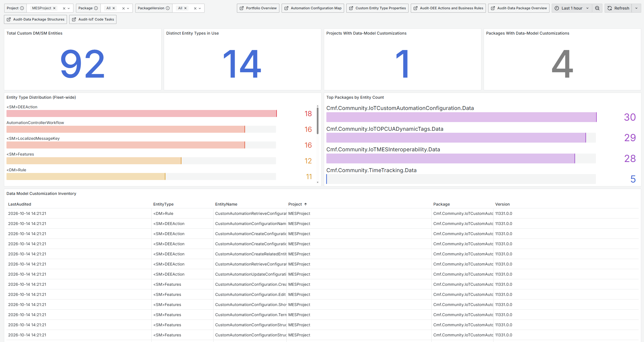Click the Data Model Customization Inventory panel title

[x=41, y=193]
